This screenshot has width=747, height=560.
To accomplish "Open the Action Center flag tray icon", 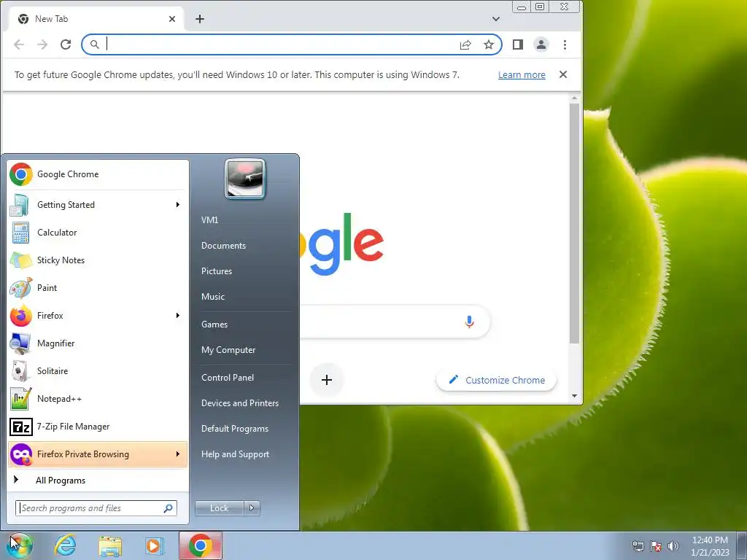I will click(x=656, y=546).
